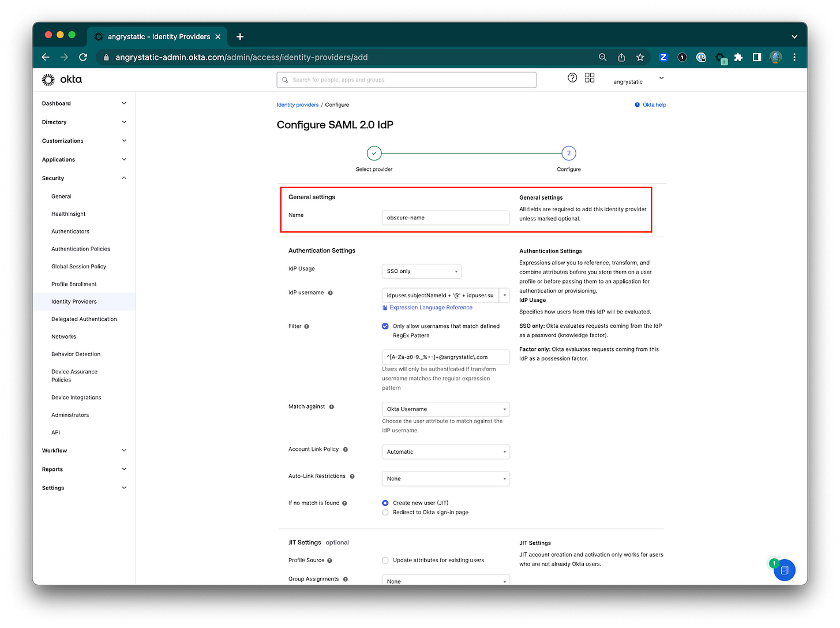Toggle the RegEx Pattern username filter checkbox
Image resolution: width=840 pixels, height=628 pixels.
coord(385,326)
